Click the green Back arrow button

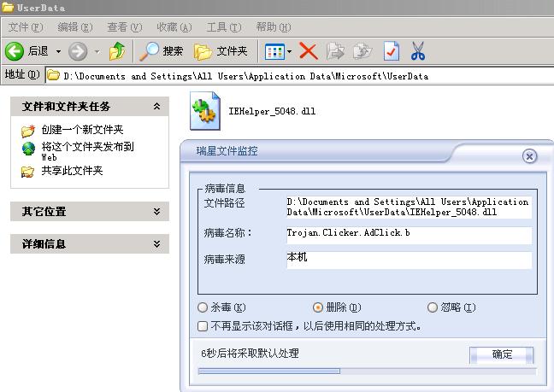(x=15, y=51)
